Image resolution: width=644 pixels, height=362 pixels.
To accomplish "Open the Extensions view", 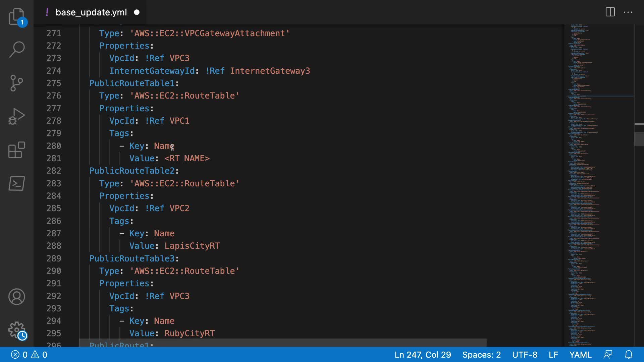I will (16, 150).
